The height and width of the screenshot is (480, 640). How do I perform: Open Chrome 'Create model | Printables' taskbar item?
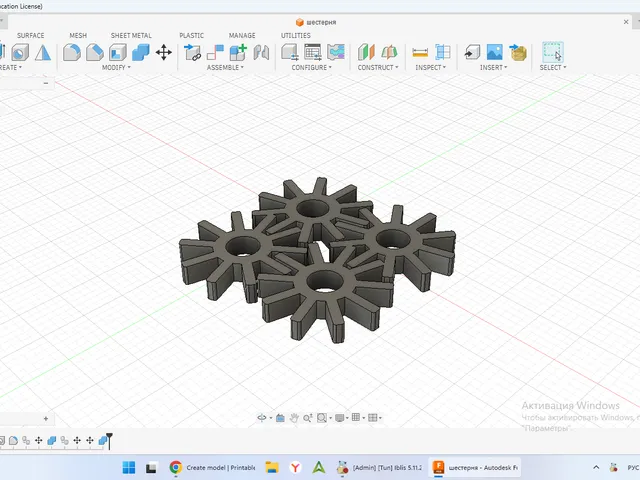click(213, 467)
